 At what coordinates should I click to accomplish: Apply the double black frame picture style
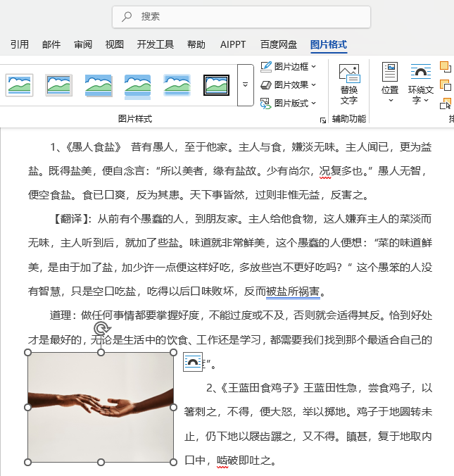tap(216, 85)
